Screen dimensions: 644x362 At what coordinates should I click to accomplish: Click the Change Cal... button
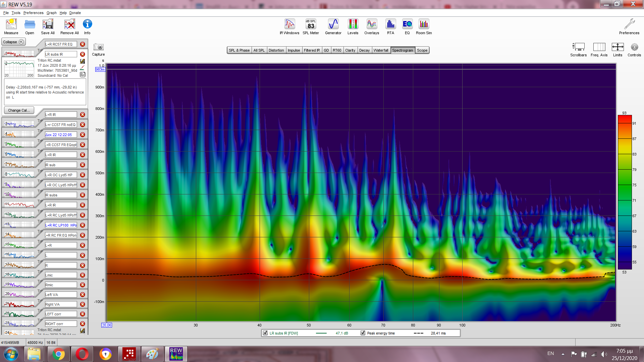pyautogui.click(x=19, y=110)
